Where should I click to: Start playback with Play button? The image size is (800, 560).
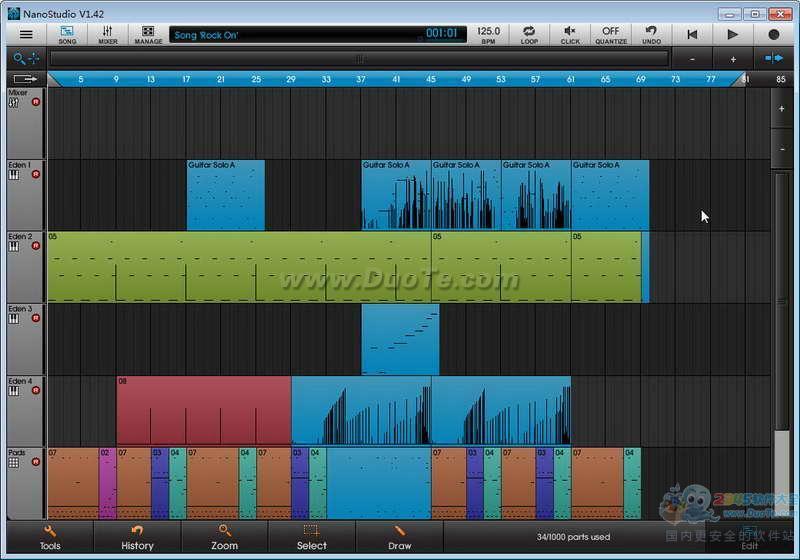pos(733,34)
